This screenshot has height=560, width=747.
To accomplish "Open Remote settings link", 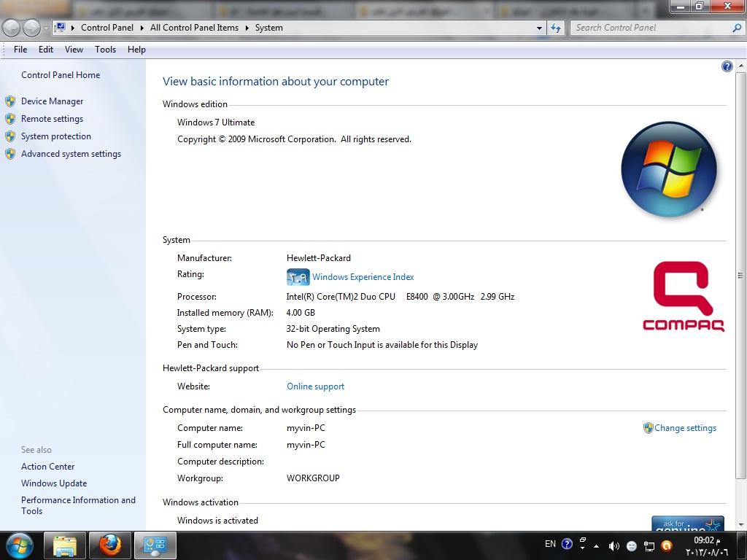I will coord(52,119).
